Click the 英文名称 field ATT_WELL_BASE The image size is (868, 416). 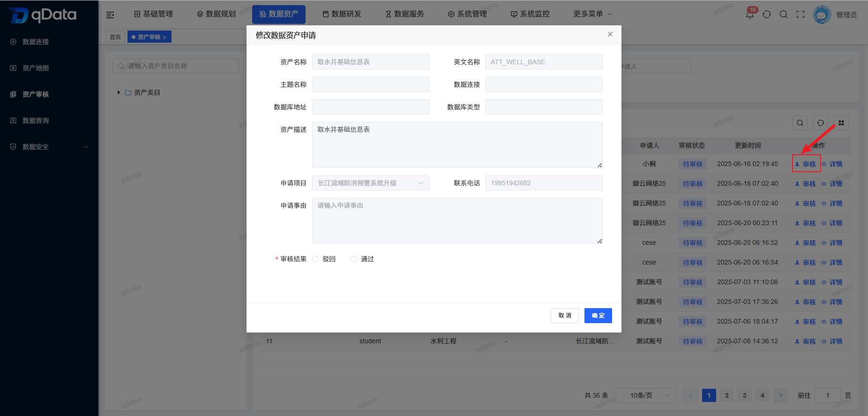tap(544, 62)
